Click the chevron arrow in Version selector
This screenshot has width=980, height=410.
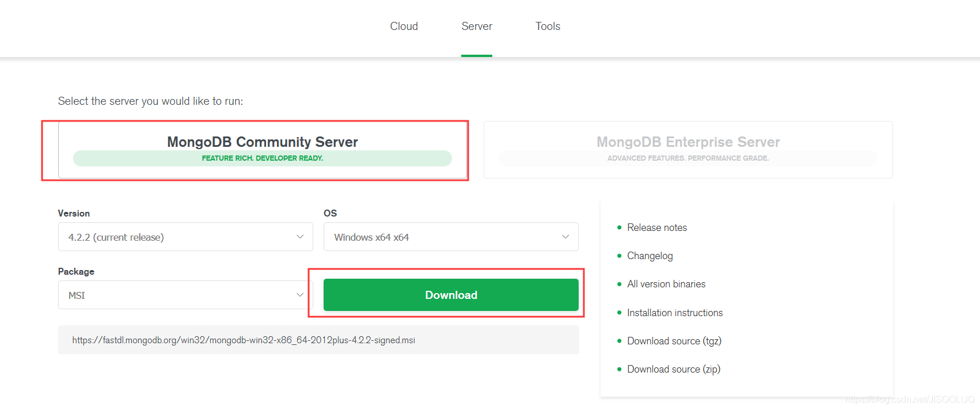300,237
